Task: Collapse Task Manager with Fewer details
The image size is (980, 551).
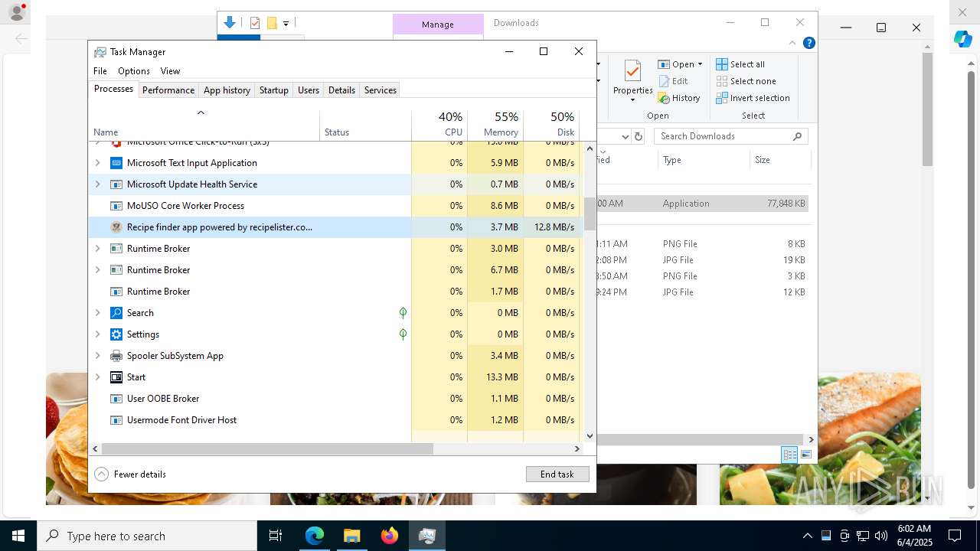Action: [130, 474]
